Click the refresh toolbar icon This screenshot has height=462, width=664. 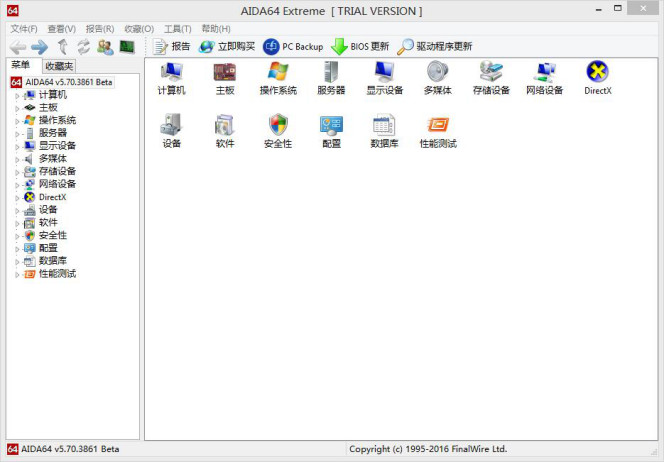click(x=83, y=47)
